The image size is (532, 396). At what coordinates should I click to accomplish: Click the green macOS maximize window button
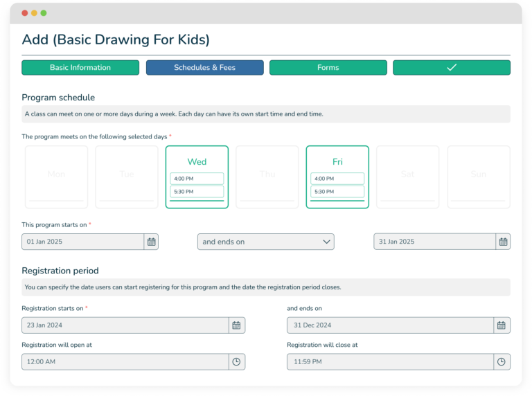(x=44, y=13)
